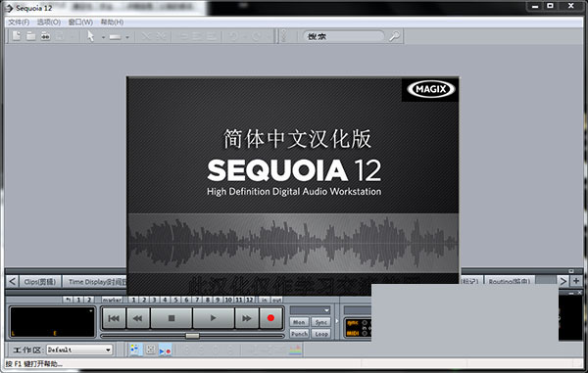Click the range bar tool icon
Screen dimensions: 588x373
[115, 37]
